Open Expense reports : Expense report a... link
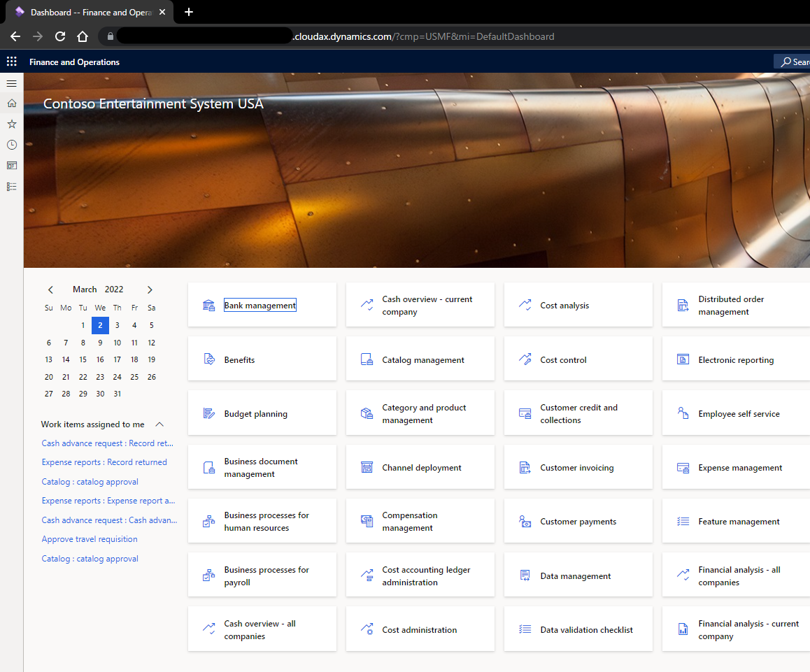810x672 pixels. [108, 501]
